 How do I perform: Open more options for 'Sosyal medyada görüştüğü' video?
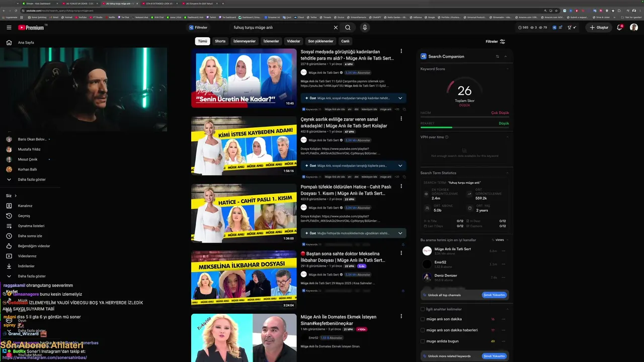tap(401, 51)
